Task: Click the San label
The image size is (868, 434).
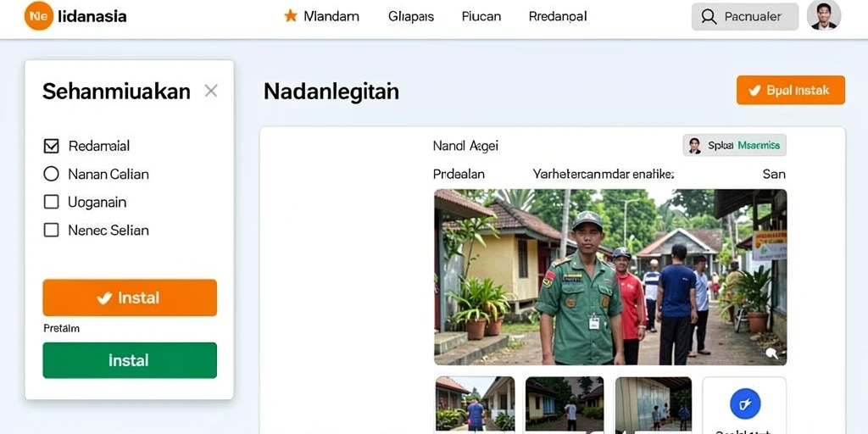Action: click(774, 175)
